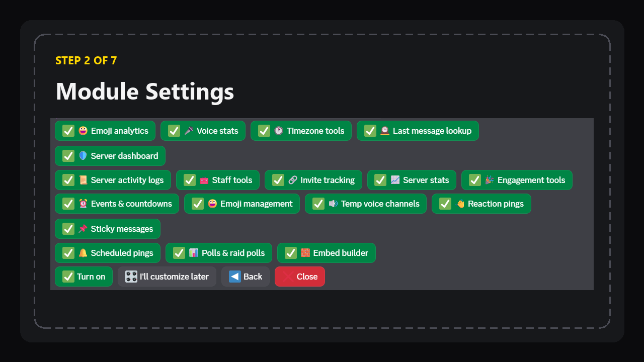Click the alarm clock emoji on Events & countdowns
This screenshot has width=644, height=362.
pyautogui.click(x=83, y=204)
